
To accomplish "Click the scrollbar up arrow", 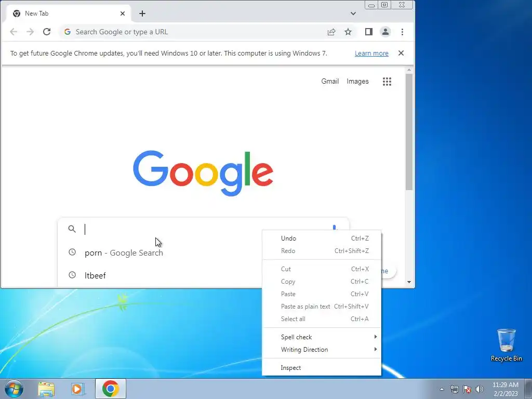I will point(409,70).
